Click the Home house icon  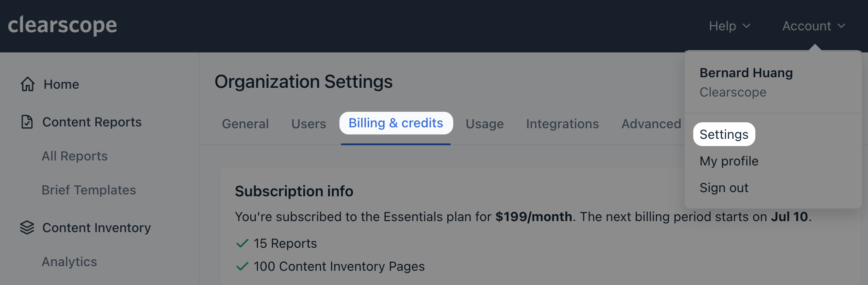(x=28, y=84)
